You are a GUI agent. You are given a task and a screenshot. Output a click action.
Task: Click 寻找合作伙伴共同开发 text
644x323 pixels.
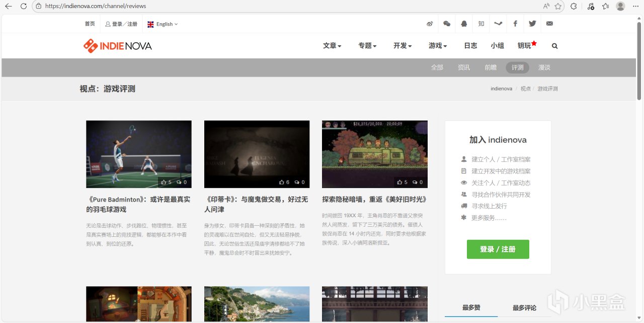coord(501,195)
